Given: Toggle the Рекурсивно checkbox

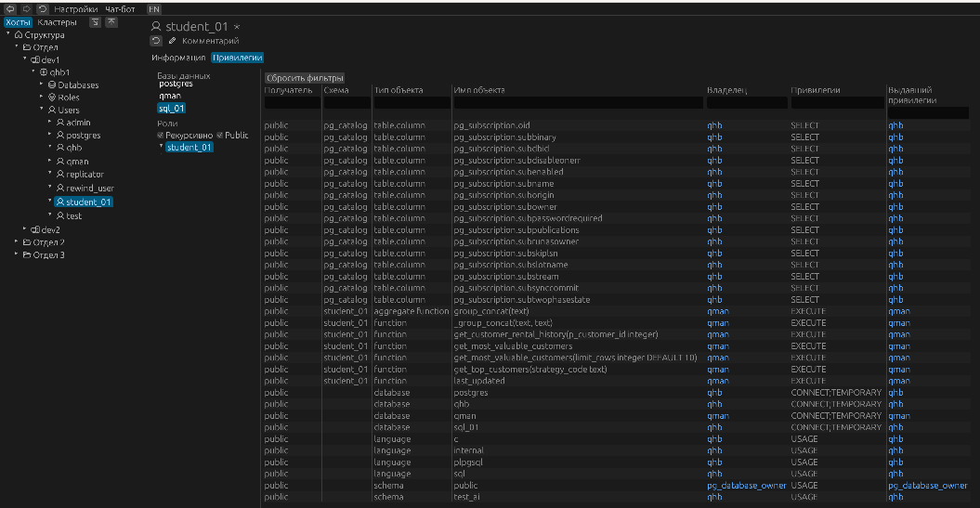Looking at the screenshot, I should tap(161, 135).
